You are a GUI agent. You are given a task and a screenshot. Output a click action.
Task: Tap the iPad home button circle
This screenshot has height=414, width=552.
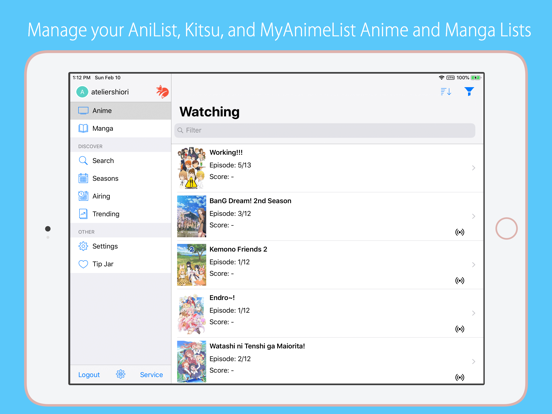(x=506, y=228)
